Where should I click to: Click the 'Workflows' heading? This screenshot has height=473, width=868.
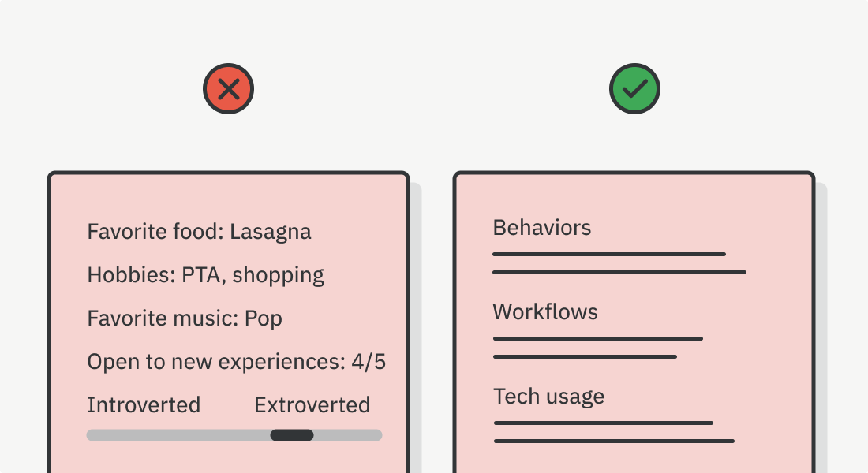tap(545, 312)
